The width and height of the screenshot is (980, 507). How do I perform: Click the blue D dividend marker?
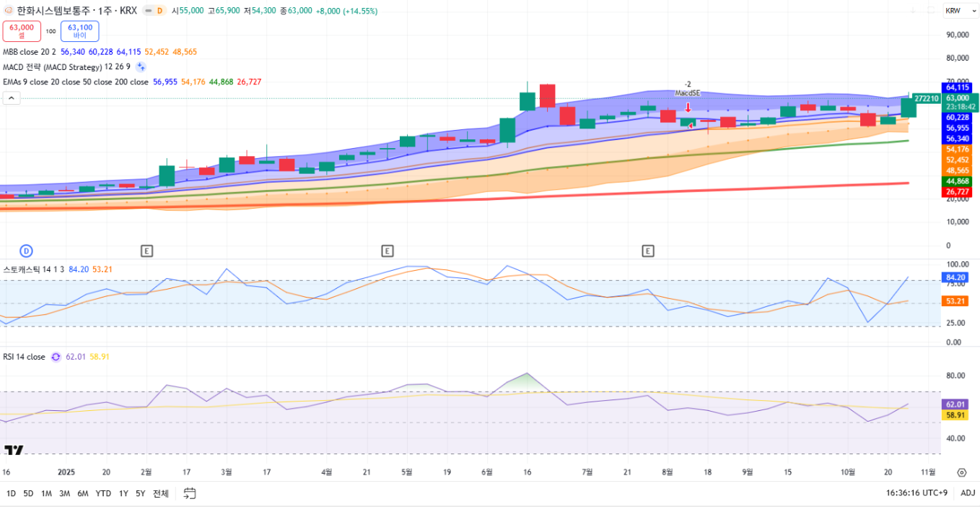pos(26,251)
